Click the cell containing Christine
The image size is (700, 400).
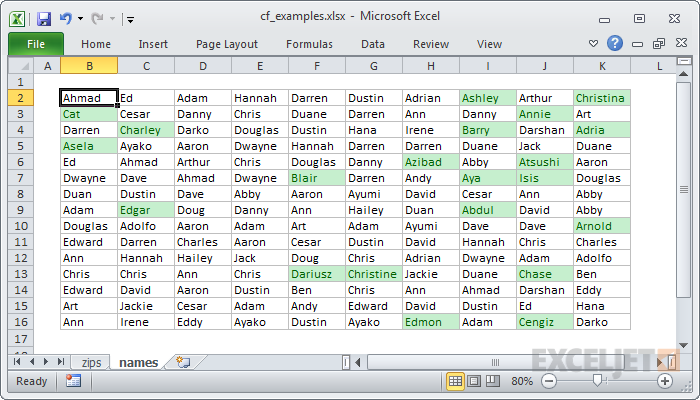tap(374, 274)
